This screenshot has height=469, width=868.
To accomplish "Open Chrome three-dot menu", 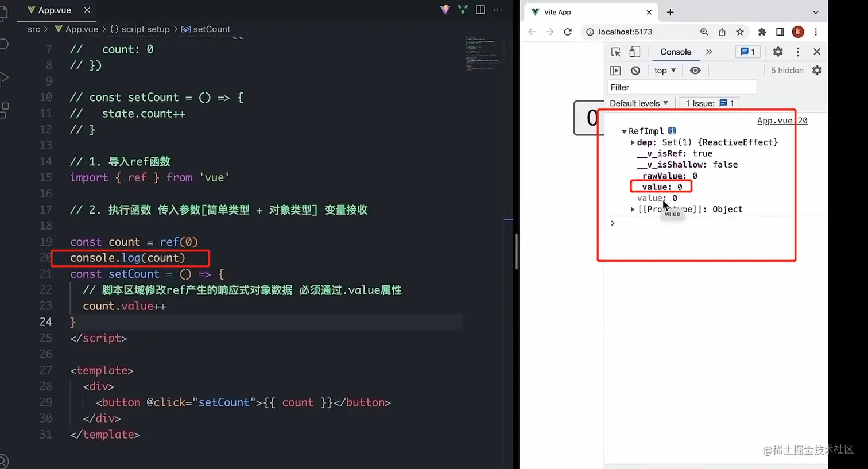I will click(x=816, y=32).
